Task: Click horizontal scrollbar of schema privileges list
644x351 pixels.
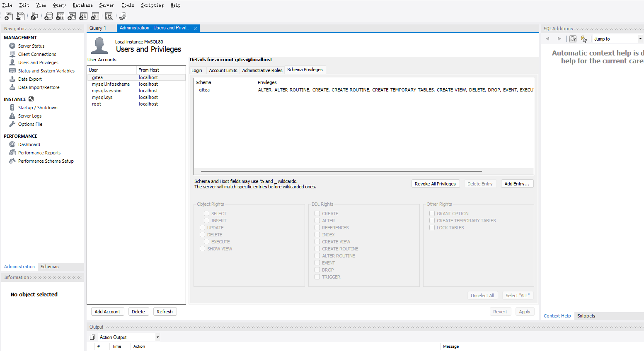Action: (341, 171)
